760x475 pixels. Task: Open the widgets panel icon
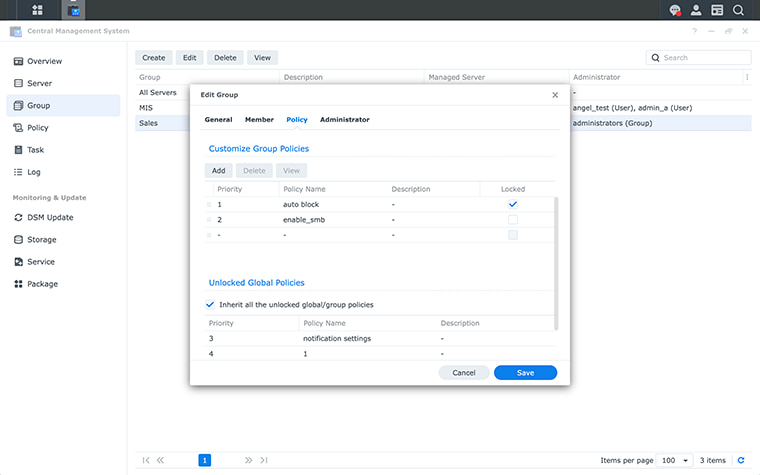[717, 10]
